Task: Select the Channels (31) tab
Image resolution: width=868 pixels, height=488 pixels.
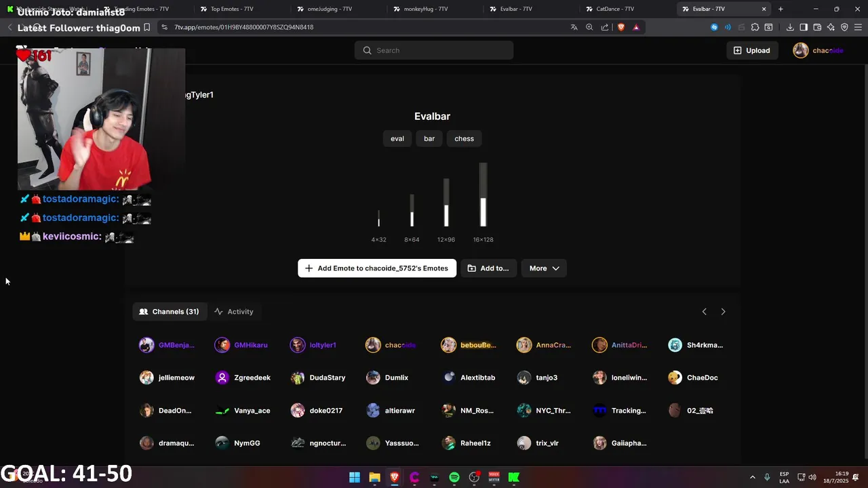Action: coord(169,312)
